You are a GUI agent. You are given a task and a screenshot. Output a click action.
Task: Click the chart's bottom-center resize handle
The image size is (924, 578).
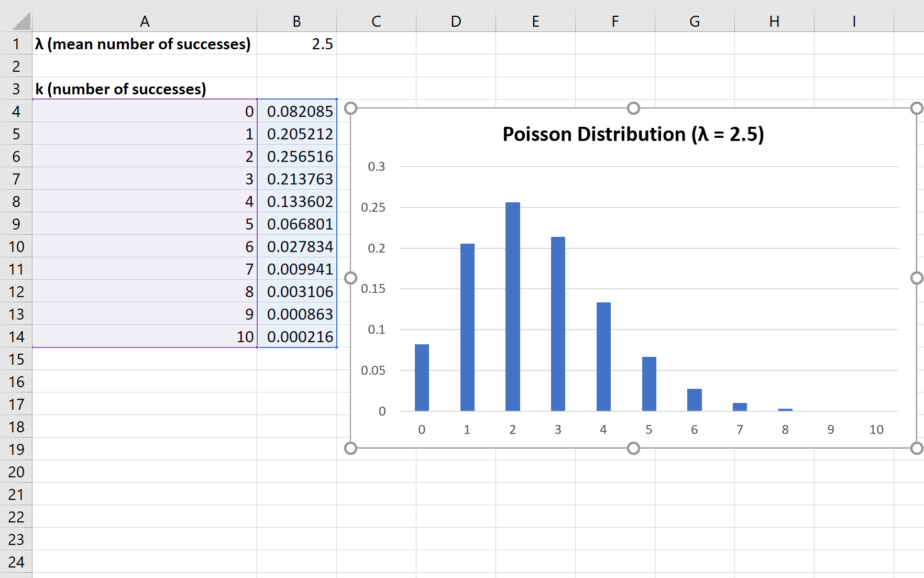tap(633, 448)
